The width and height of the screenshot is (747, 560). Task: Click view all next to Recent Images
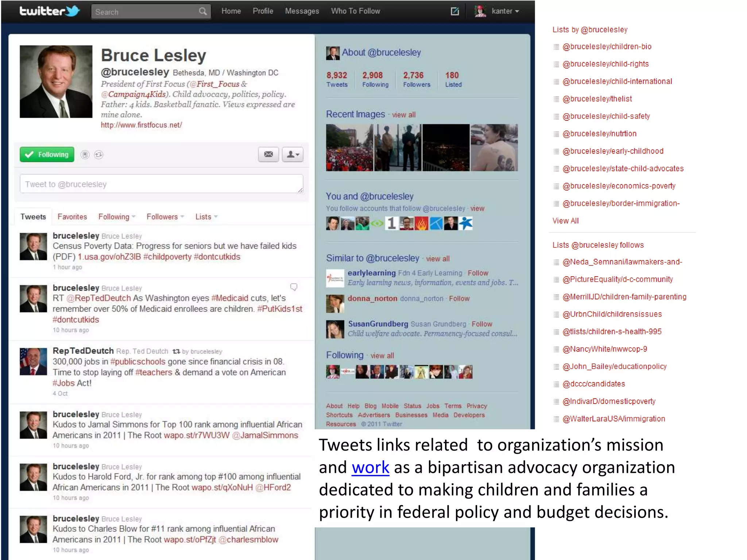[404, 115]
